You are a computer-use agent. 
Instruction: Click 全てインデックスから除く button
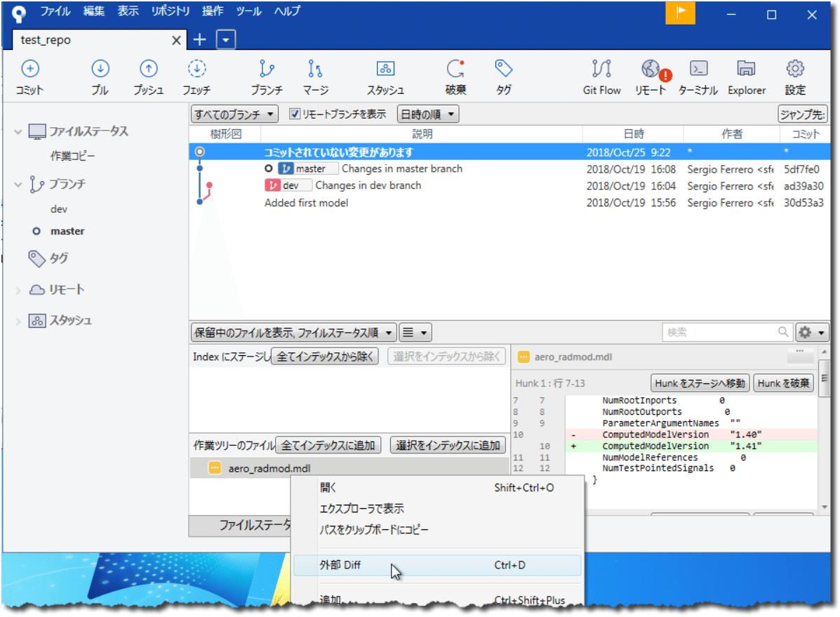click(x=325, y=357)
